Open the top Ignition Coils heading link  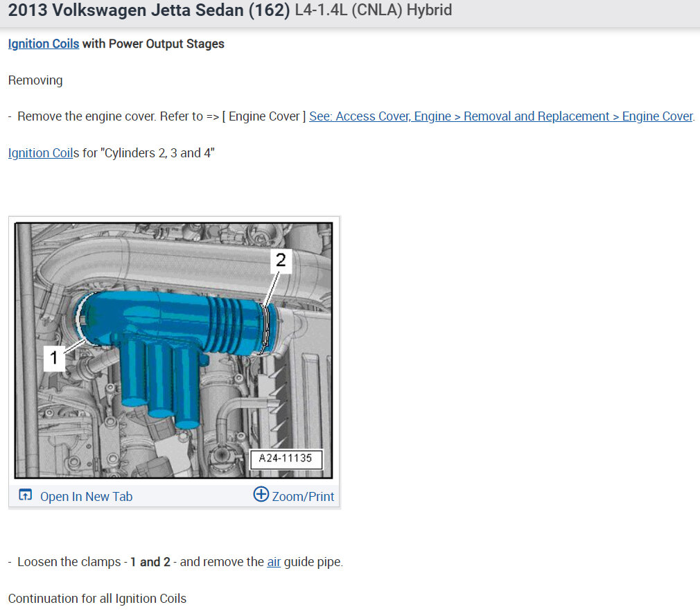coord(43,44)
